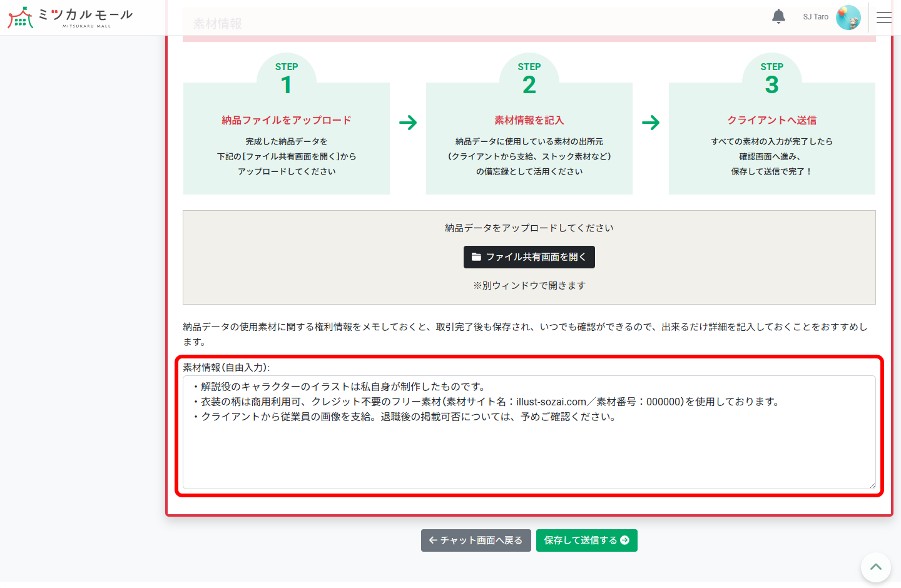
Task: Open notifications via the bell icon
Action: click(x=778, y=16)
